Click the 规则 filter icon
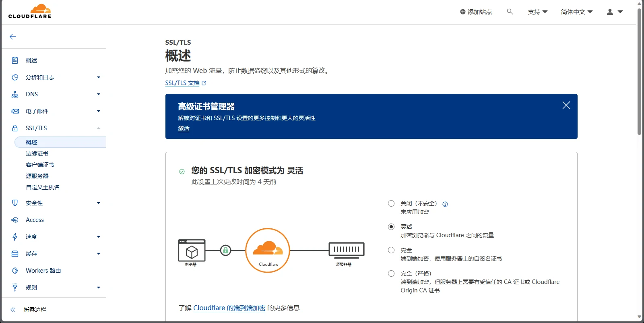This screenshot has height=323, width=644. tap(15, 288)
